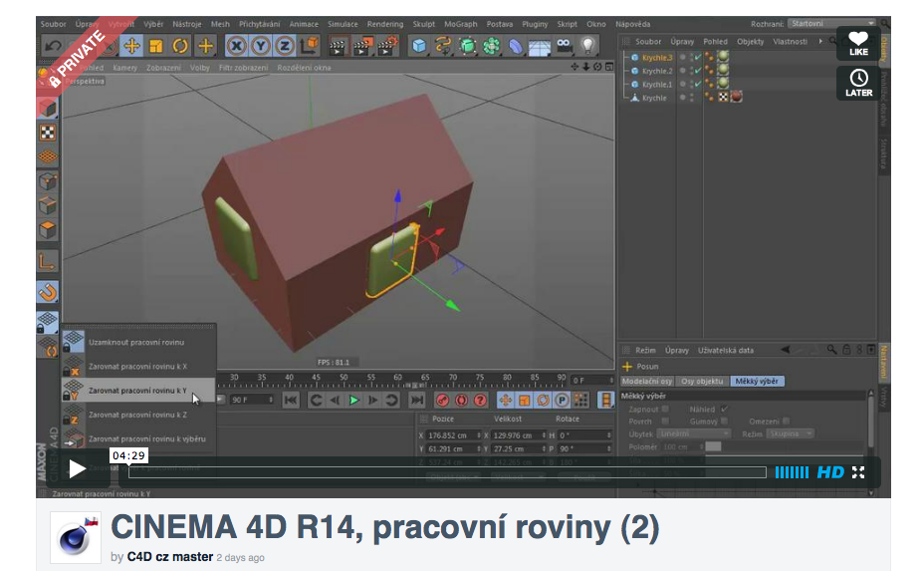Open the Soubor menu in main menu bar
Image resolution: width=924 pixels, height=571 pixels.
pyautogui.click(x=53, y=24)
